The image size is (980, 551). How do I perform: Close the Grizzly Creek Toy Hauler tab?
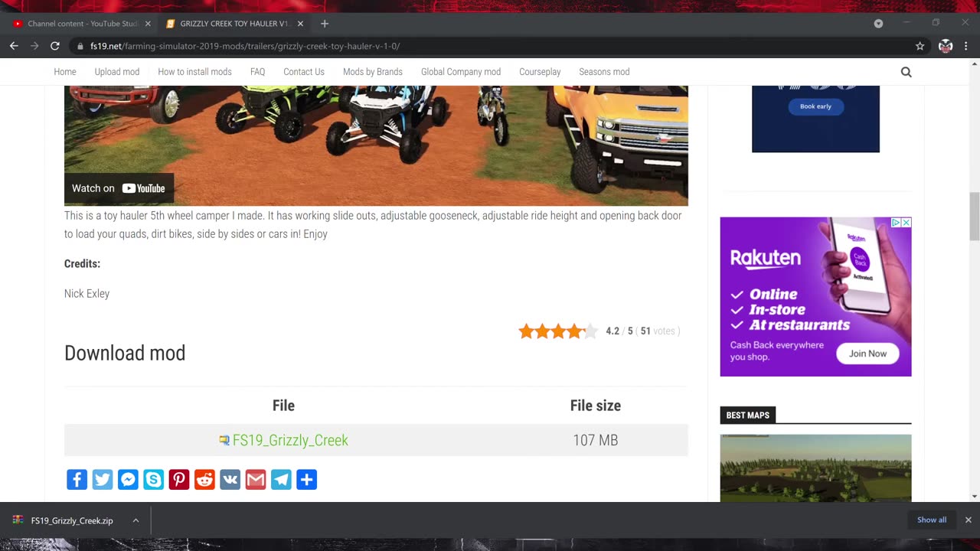(x=302, y=24)
